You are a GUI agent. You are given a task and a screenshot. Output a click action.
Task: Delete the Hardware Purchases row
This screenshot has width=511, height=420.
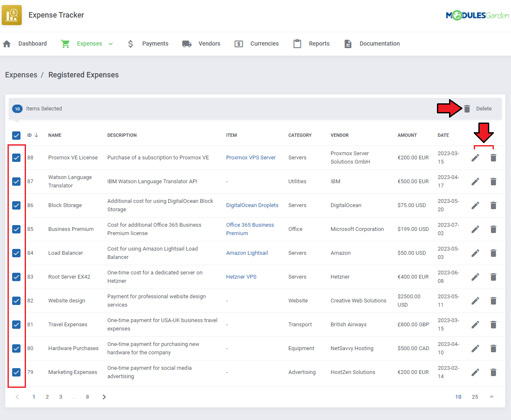coord(493,348)
